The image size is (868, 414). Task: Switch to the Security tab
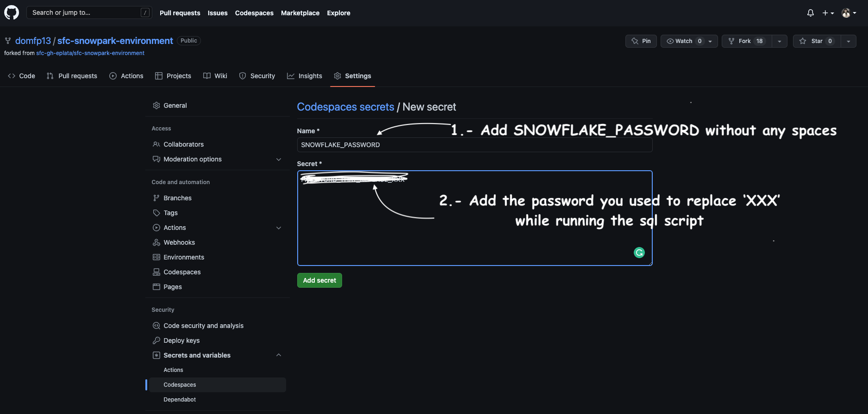point(257,76)
